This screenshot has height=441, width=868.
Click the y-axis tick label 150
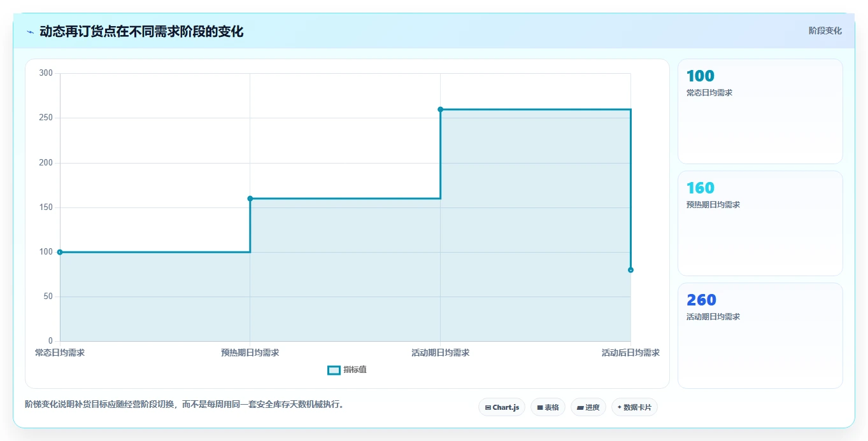46,207
